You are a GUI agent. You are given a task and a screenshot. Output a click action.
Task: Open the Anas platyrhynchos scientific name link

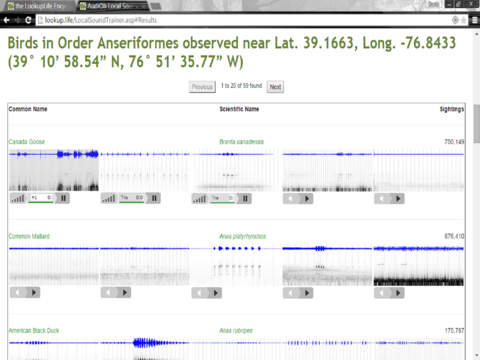[243, 236]
